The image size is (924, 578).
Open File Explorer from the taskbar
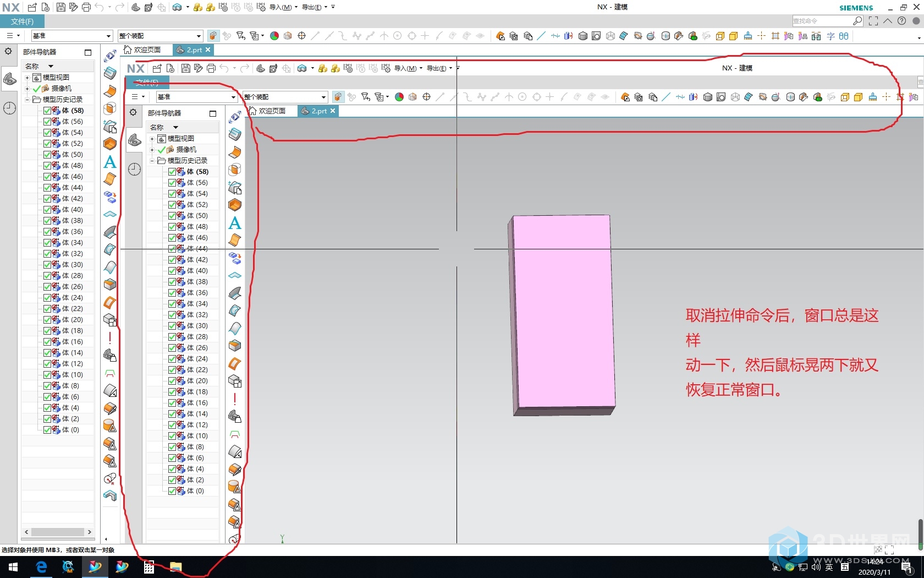(175, 567)
